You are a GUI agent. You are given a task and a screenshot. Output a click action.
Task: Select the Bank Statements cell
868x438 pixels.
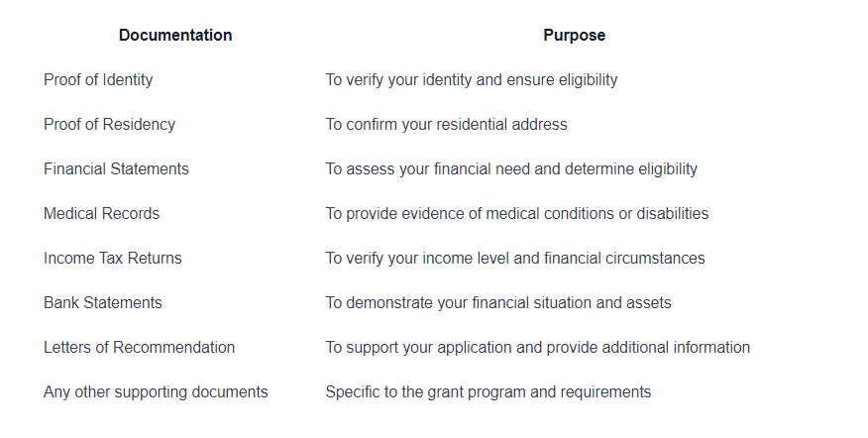(103, 303)
